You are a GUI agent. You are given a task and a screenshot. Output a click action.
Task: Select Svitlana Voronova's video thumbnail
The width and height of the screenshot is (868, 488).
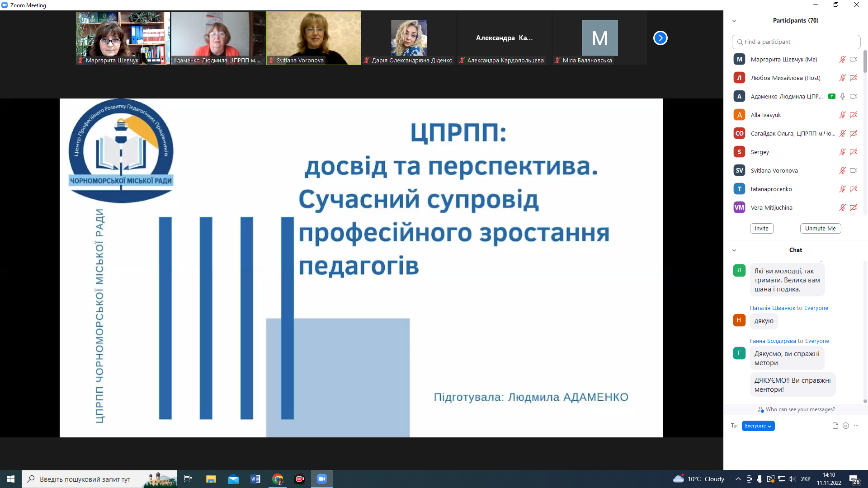(x=314, y=38)
